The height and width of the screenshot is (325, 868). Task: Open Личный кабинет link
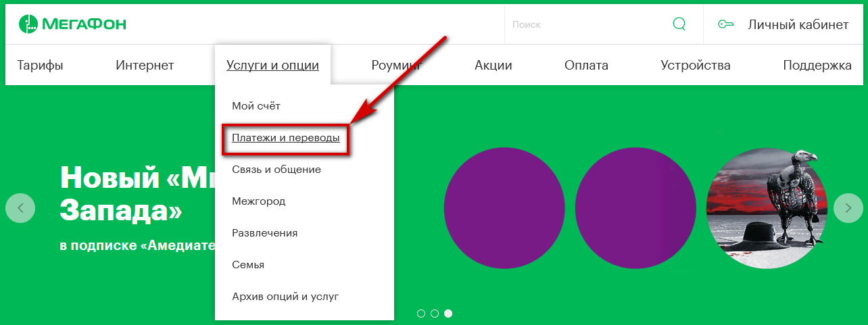coord(798,25)
